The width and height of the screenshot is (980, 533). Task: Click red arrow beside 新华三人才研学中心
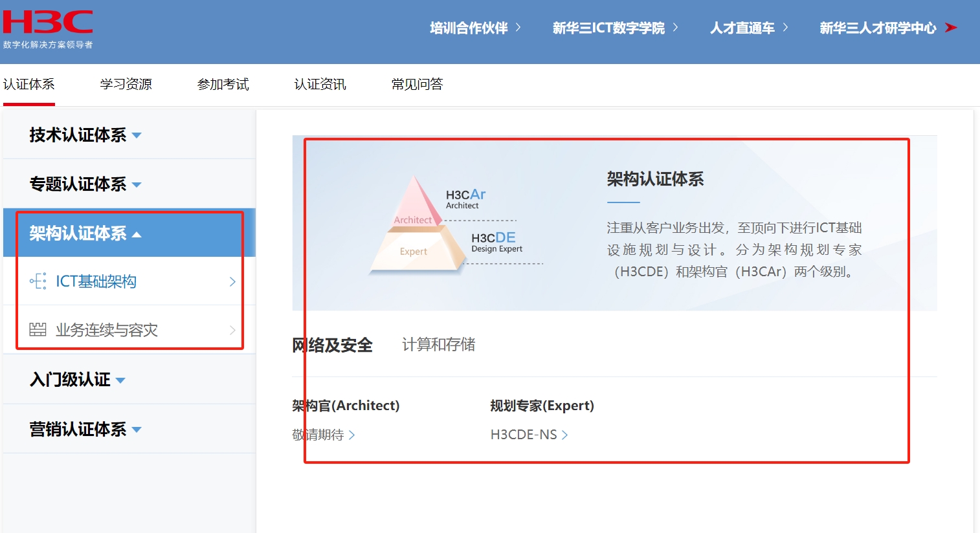click(951, 28)
